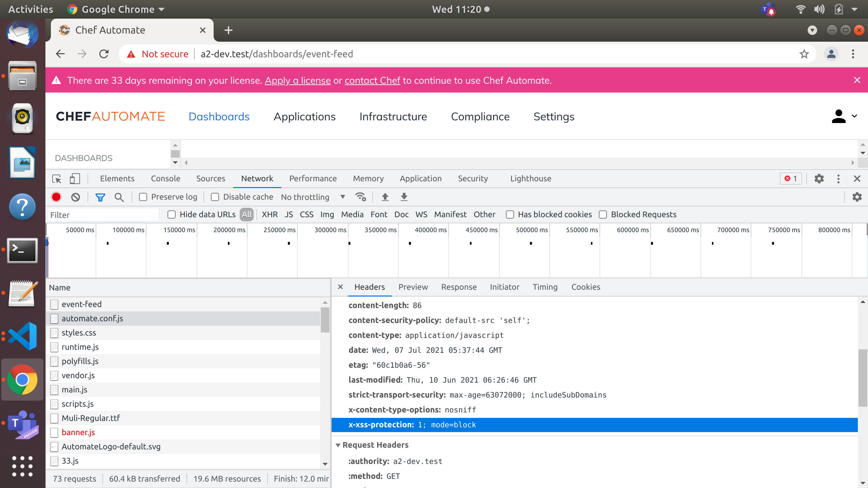Viewport: 868px width, 488px height.
Task: Search network headers (magnifier icon)
Action: click(x=119, y=197)
